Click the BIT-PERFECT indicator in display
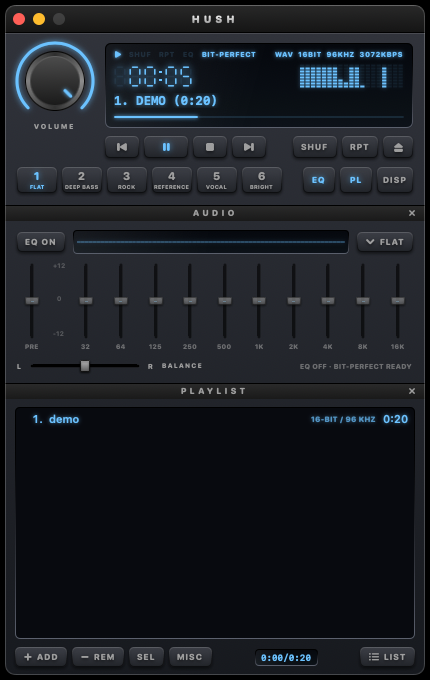430x680 pixels. click(x=228, y=55)
